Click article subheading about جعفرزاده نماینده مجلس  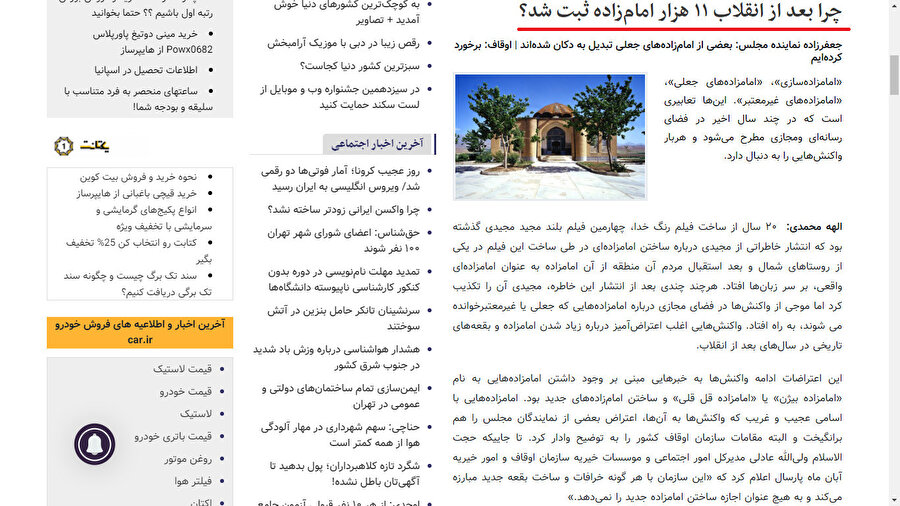648,51
